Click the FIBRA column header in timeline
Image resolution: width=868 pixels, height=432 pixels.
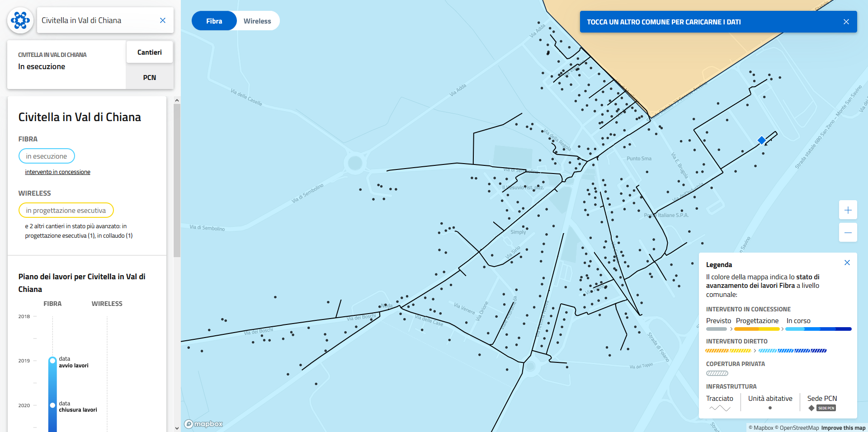(52, 304)
